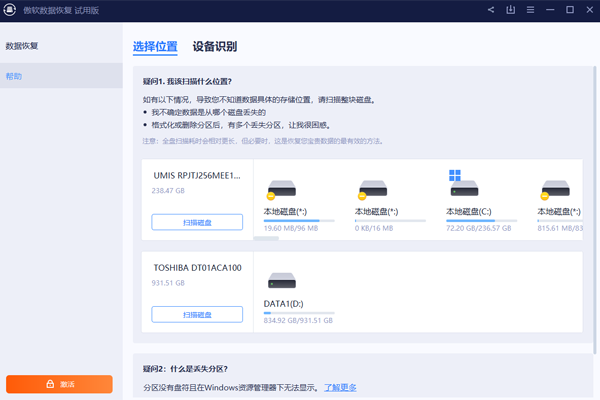Image resolution: width=600 pixels, height=400 pixels.
Task: Click 扫描磁盘 for UMIS disk
Action: (x=197, y=222)
